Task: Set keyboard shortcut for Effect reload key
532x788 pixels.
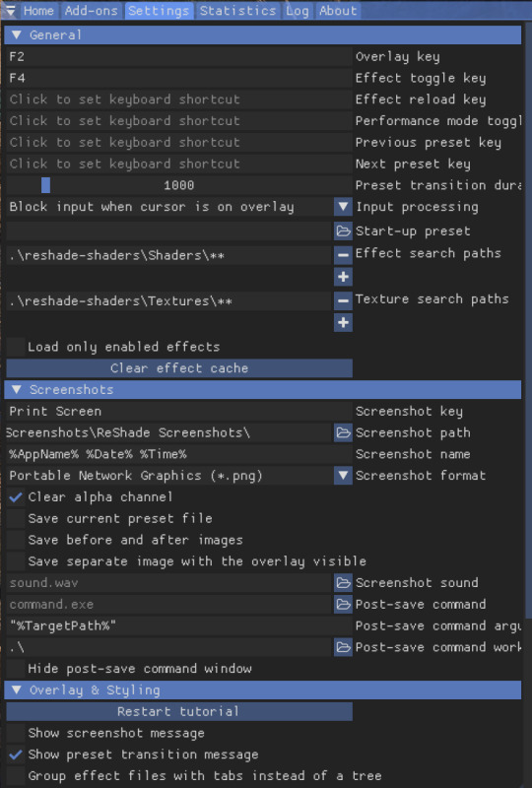Action: [x=179, y=99]
